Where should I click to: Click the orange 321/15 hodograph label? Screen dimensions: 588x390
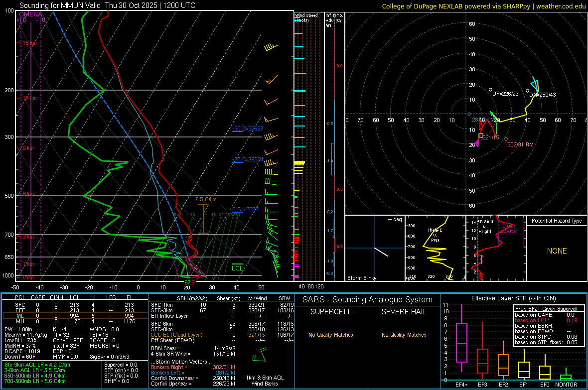[x=490, y=137]
